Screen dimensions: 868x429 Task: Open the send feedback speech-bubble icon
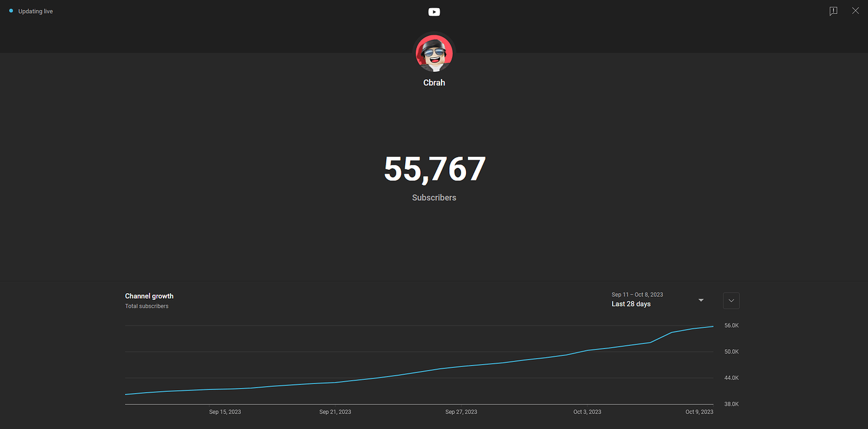point(833,11)
